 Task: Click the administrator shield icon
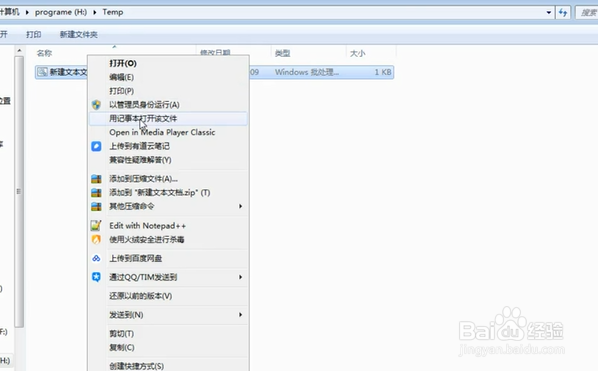96,105
